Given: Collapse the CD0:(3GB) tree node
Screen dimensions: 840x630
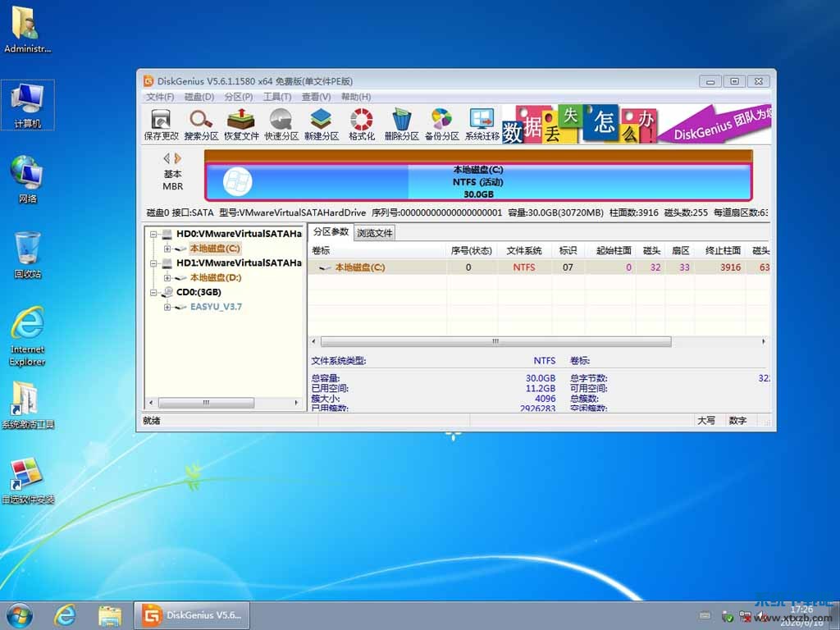Looking at the screenshot, I should pos(153,293).
